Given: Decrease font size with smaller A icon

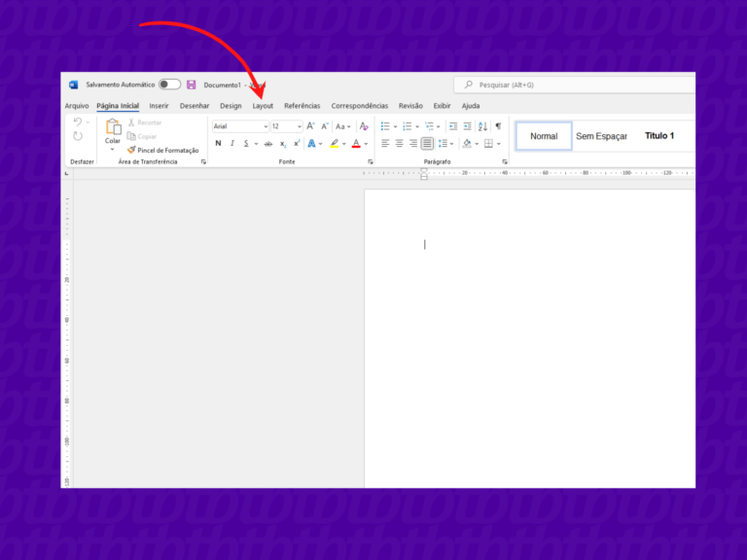Looking at the screenshot, I should click(x=325, y=126).
